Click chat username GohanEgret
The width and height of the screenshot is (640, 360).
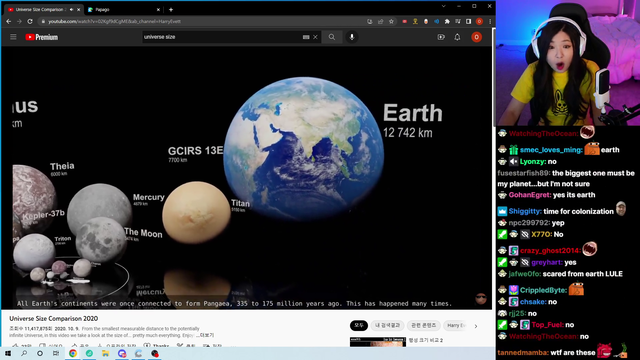point(529,195)
